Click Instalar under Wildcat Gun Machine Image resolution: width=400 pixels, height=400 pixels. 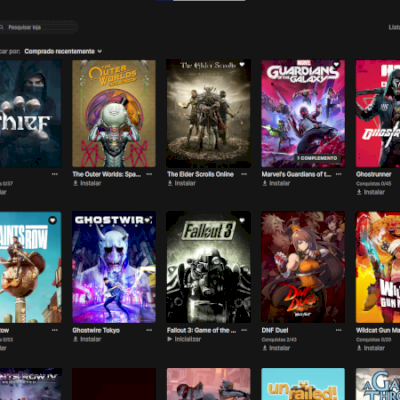point(371,348)
